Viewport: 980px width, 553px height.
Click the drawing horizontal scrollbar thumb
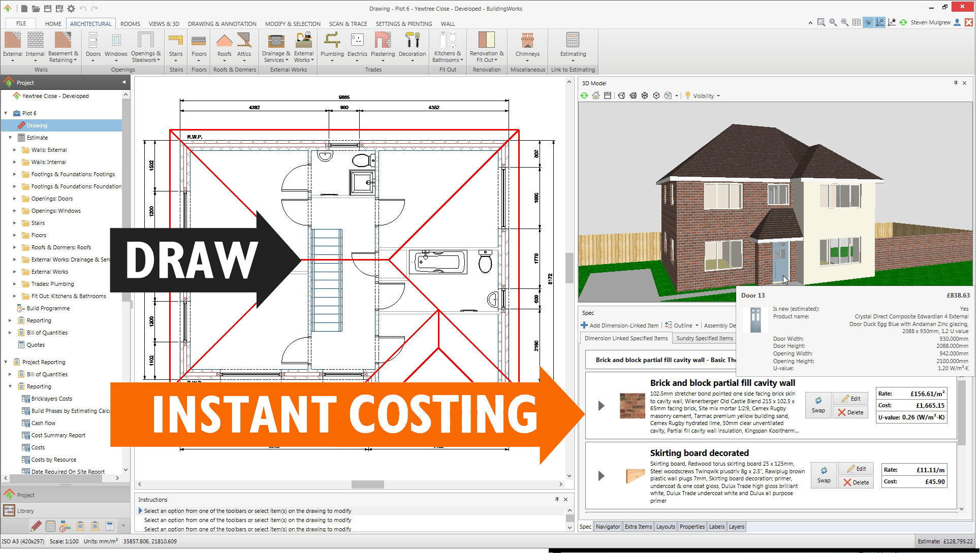coord(367,484)
